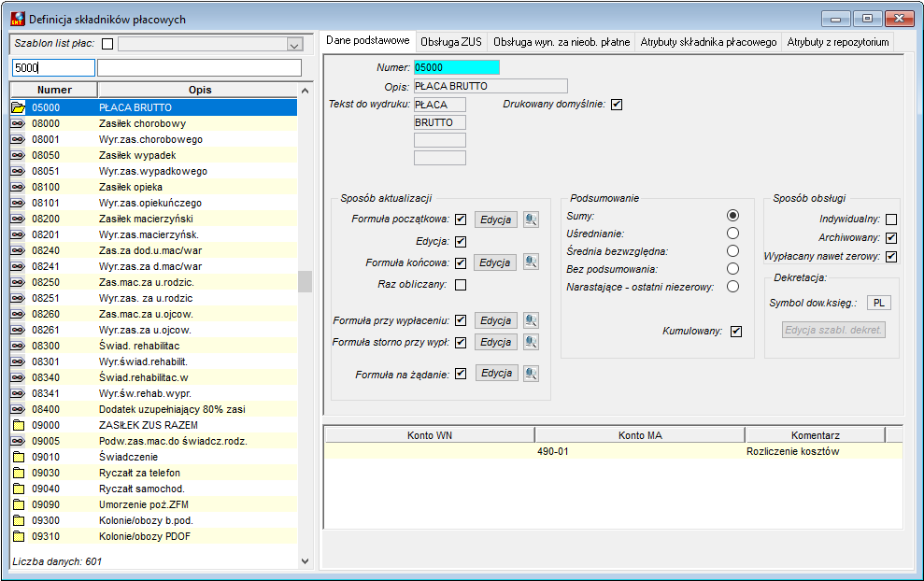
Task: Click Edycja button for Formuła przy wypłaceniu
Action: pyautogui.click(x=495, y=320)
